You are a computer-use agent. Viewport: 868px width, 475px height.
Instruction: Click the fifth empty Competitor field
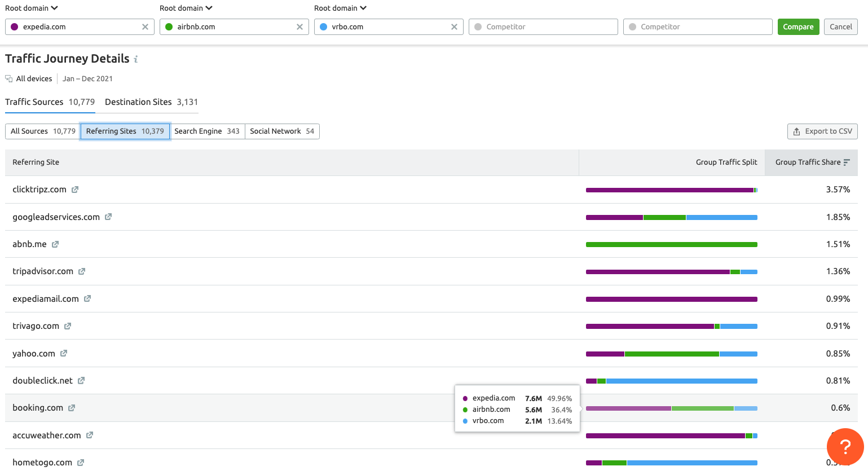698,27
